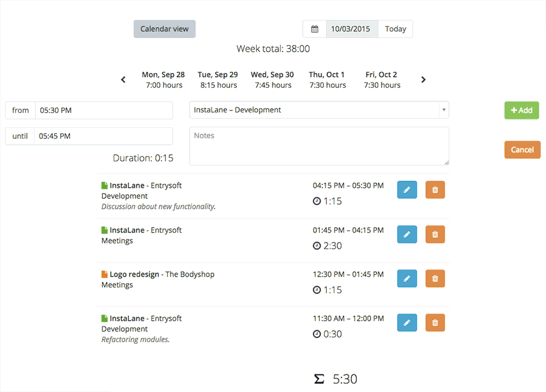Click the sigma total icon
Screen dimensions: 546x392
[319, 379]
